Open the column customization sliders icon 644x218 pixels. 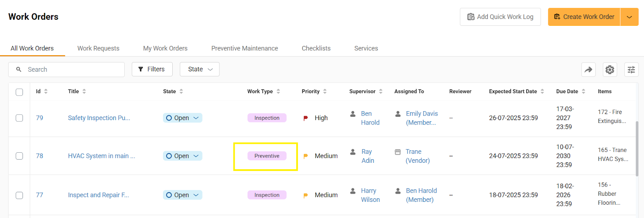pos(631,70)
